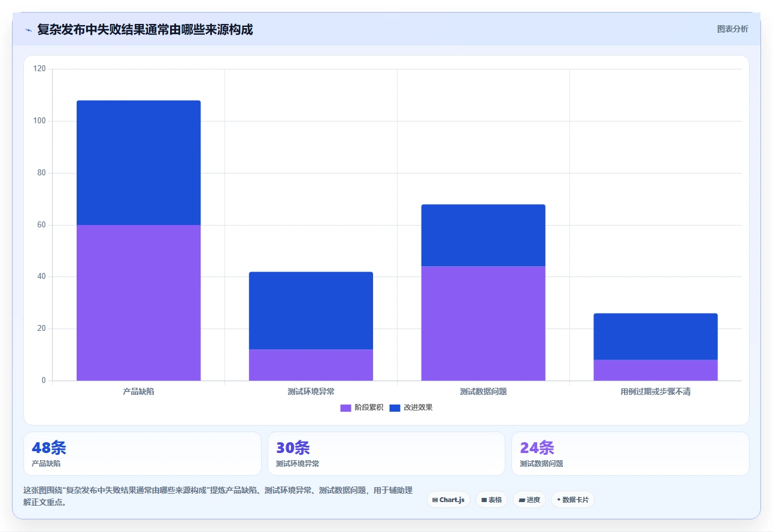The width and height of the screenshot is (773, 532).
Task: Click the 测试环境异常 x-axis label
Action: point(311,391)
